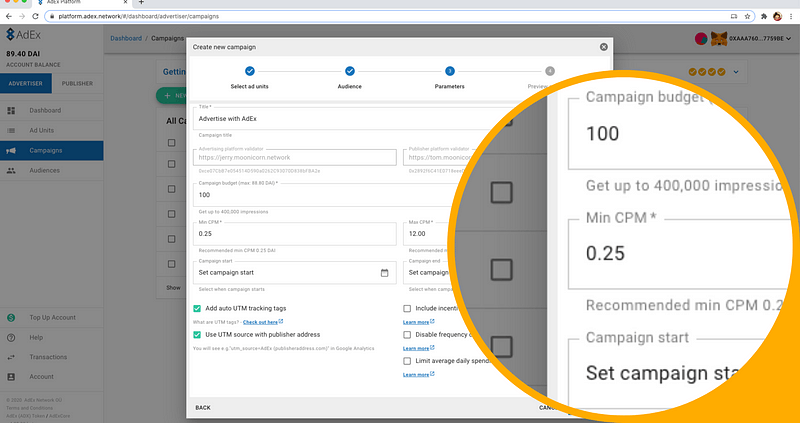Image resolution: width=800 pixels, height=423 pixels.
Task: Click the Chrome profile avatar
Action: tap(777, 16)
